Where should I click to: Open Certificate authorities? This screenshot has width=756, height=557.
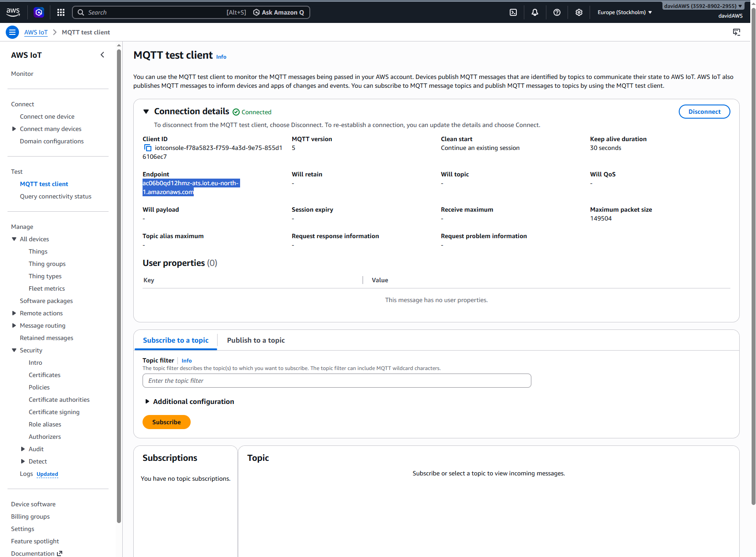tap(59, 400)
